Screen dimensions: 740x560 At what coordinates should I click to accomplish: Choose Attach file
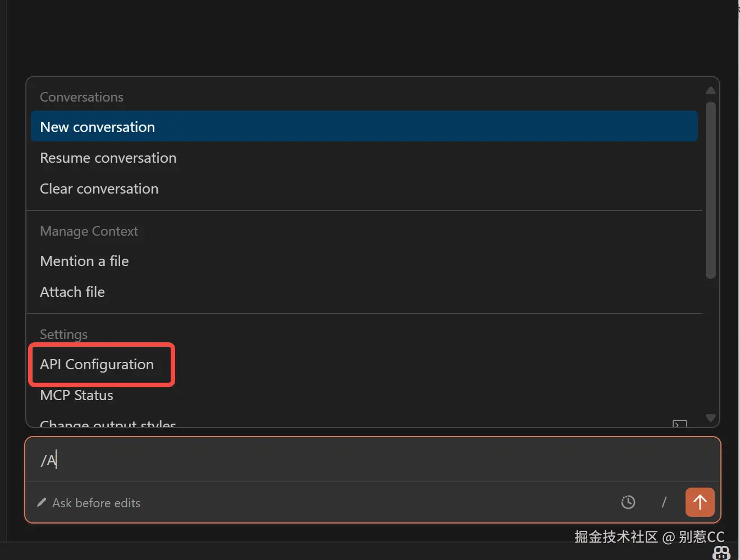click(x=72, y=292)
